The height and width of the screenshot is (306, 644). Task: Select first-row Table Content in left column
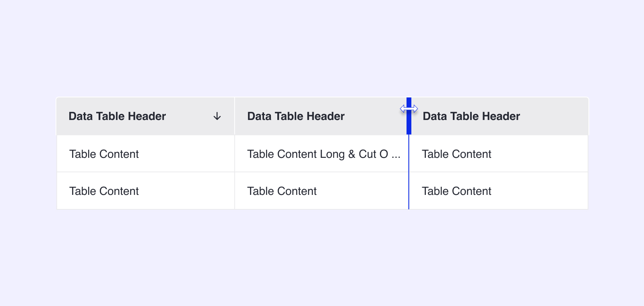pyautogui.click(x=104, y=154)
